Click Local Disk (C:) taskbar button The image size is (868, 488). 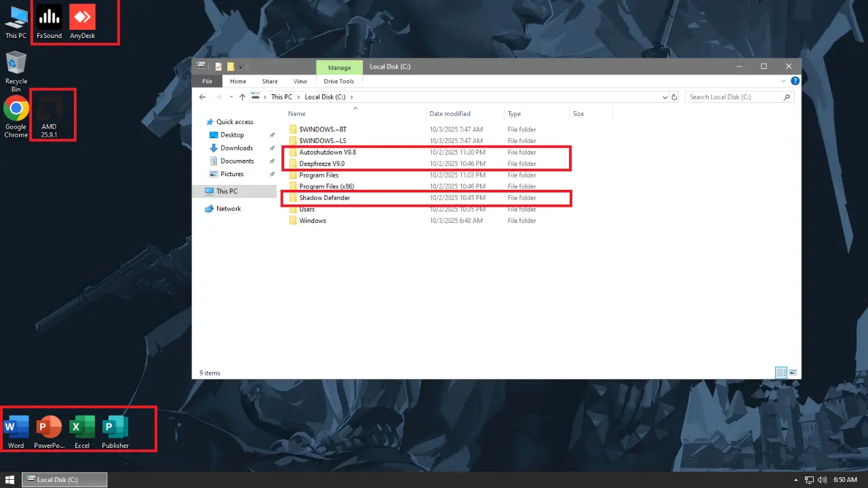64,480
